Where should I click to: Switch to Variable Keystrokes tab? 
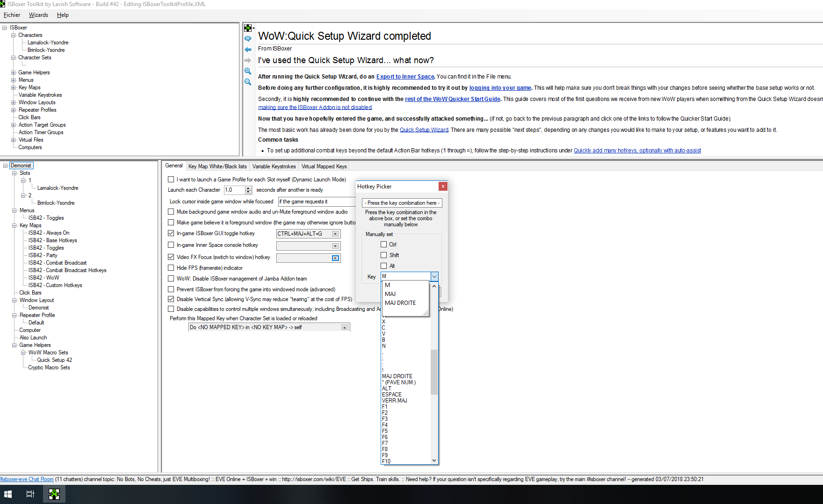[x=274, y=166]
